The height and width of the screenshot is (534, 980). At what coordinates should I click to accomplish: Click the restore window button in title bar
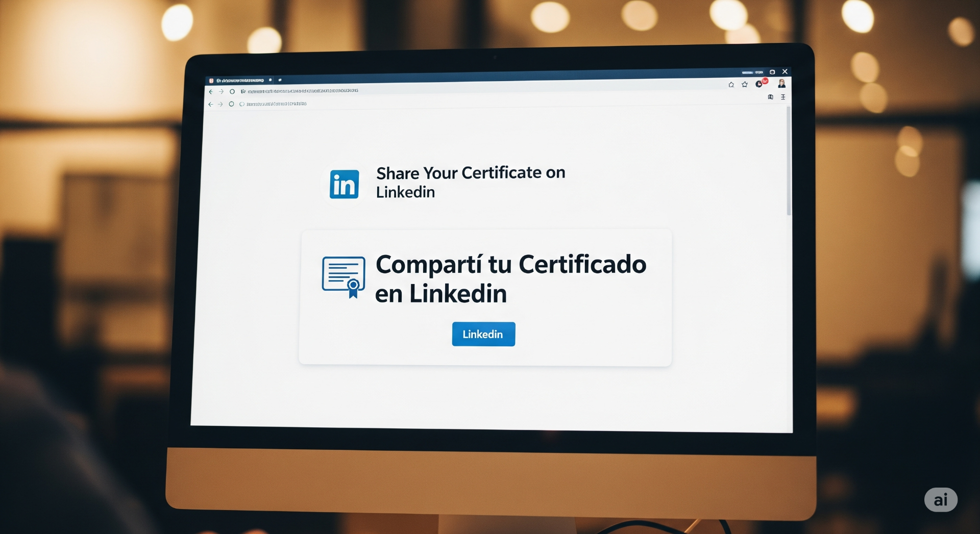[772, 72]
